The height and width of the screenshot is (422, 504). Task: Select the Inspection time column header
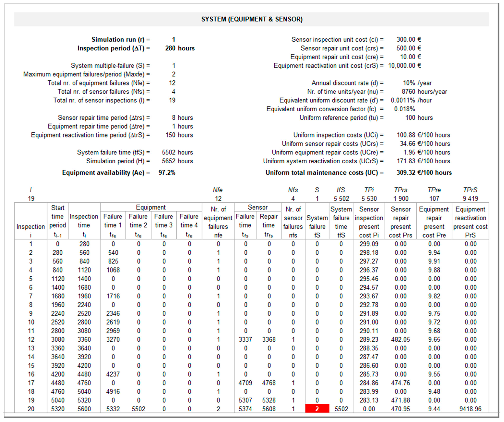click(84, 221)
